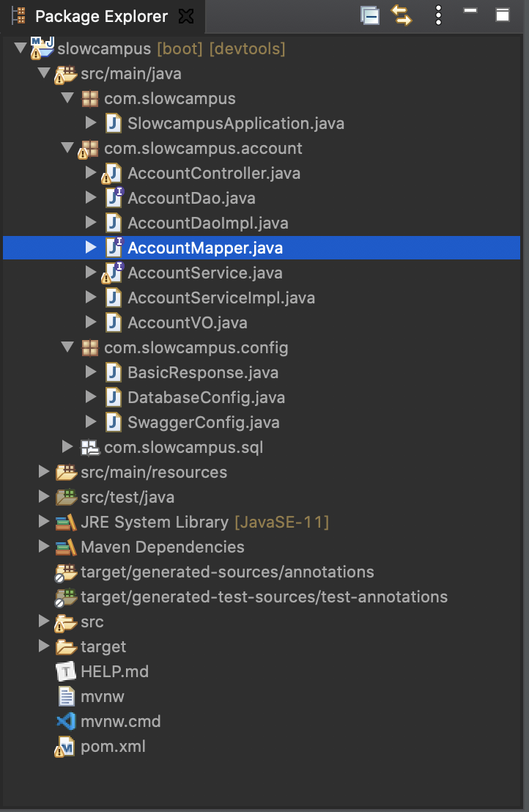Click the Maven Dependencies library icon
This screenshot has width=529, height=812.
tap(66, 547)
